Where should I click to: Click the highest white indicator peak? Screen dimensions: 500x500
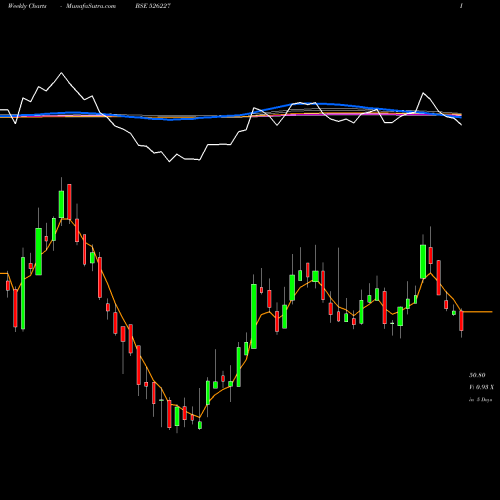tap(61, 73)
